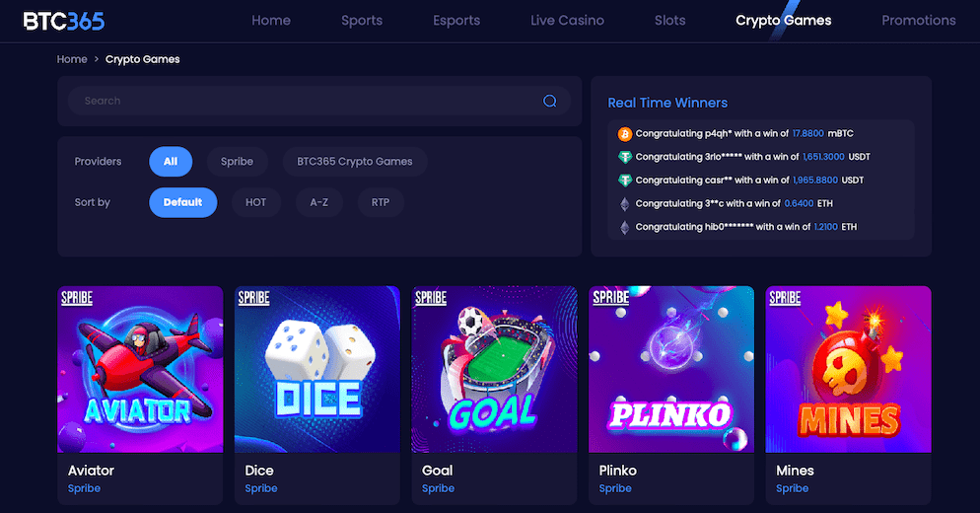Select the All providers filter
The width and height of the screenshot is (980, 513).
[x=171, y=162]
